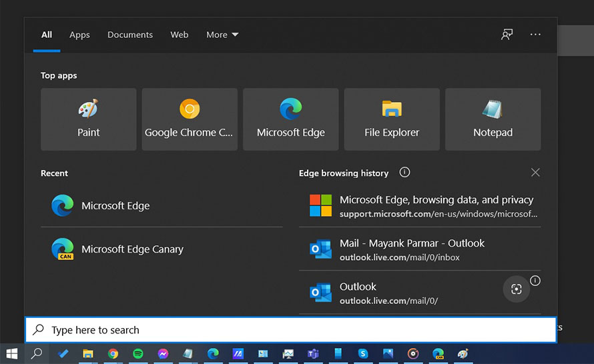Click the search with screenshot round button
This screenshot has height=364, width=594.
[516, 289]
